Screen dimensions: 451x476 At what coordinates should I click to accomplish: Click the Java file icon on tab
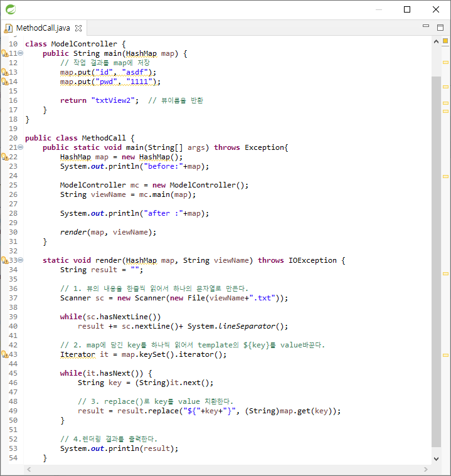pos(8,28)
